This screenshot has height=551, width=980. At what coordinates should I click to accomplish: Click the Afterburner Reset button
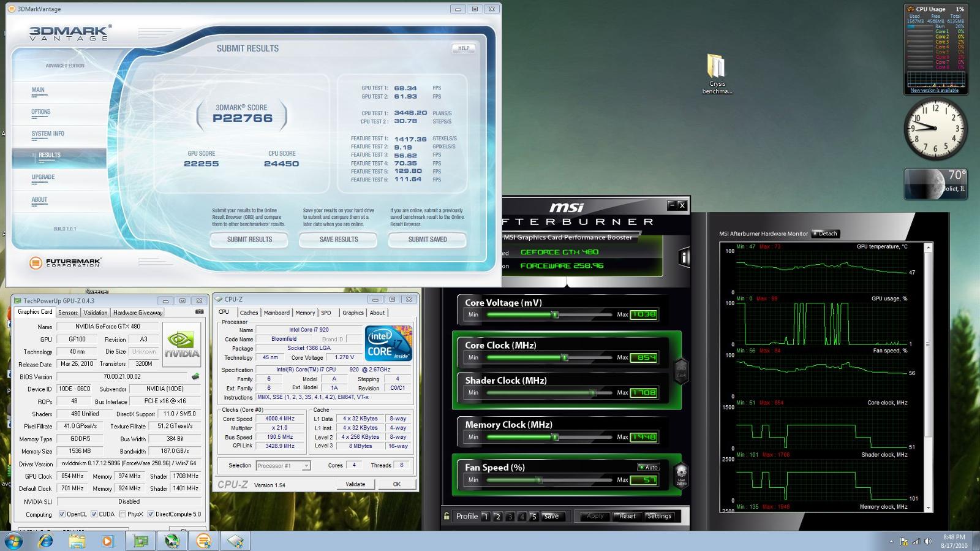[x=627, y=516]
